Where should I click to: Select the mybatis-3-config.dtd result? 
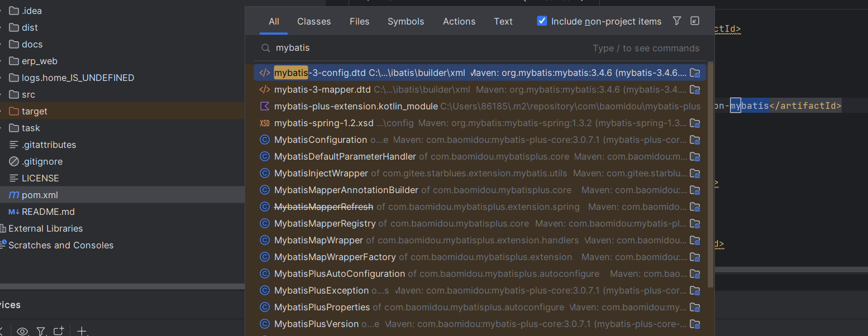[480, 73]
